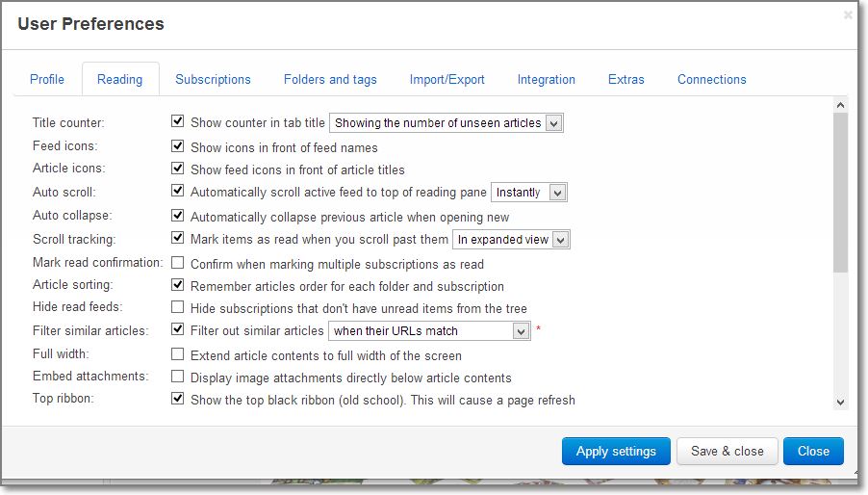
Task: Dismiss dialog with the top-right X icon
Action: pos(848,15)
